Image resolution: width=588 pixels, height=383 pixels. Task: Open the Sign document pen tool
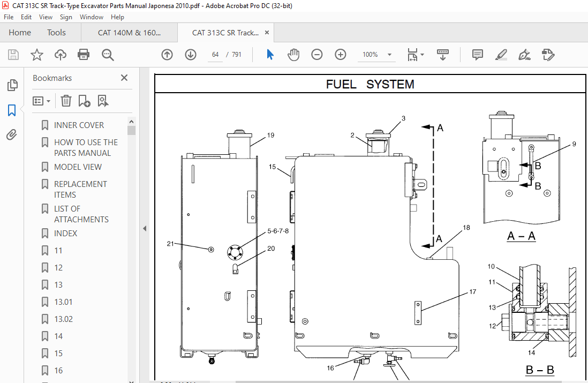pyautogui.click(x=524, y=55)
